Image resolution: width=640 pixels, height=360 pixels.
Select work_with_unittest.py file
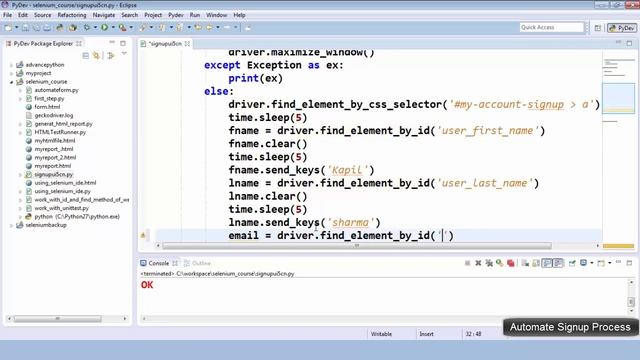click(x=61, y=208)
